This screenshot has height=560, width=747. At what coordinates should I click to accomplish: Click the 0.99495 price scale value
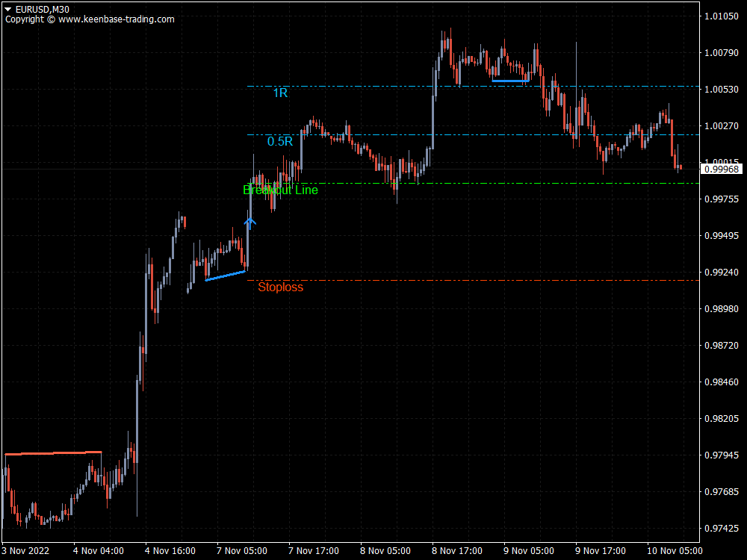[722, 236]
